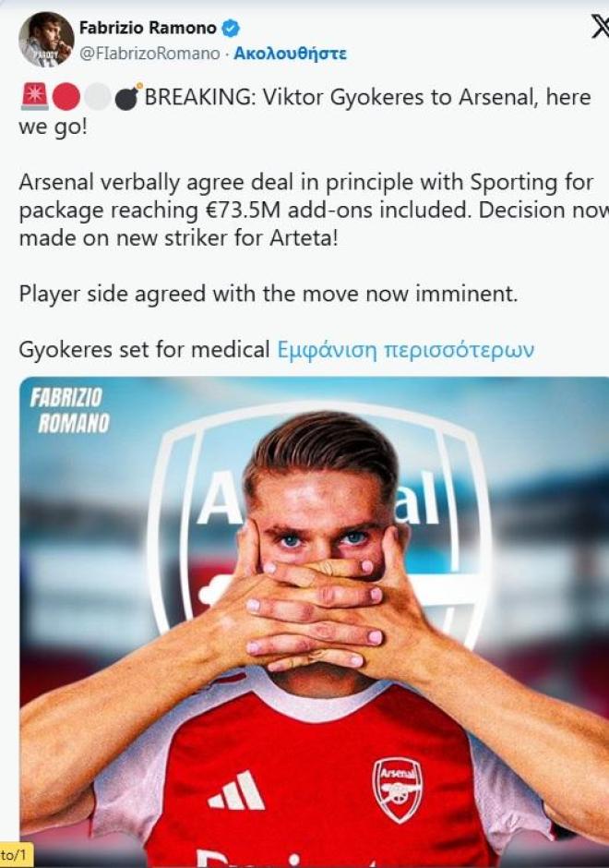Screen dimensions: 609x868
Task: Click the Arsenal crest on the shirt
Action: (x=398, y=790)
